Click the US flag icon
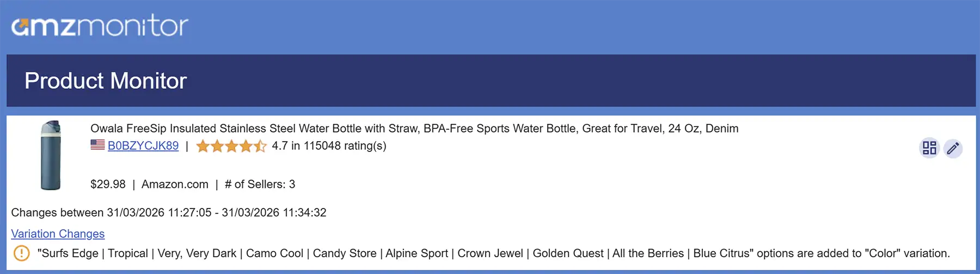This screenshot has width=980, height=274. pyautogui.click(x=97, y=145)
